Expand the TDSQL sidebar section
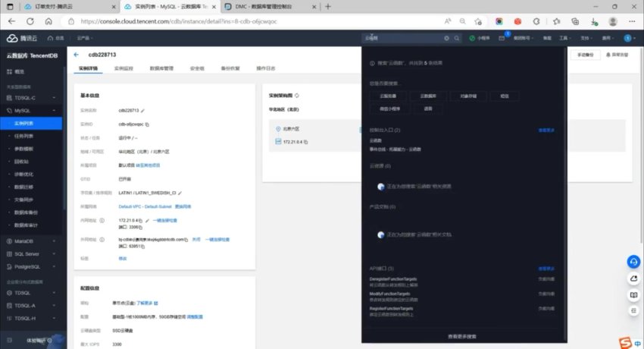 [x=31, y=293]
